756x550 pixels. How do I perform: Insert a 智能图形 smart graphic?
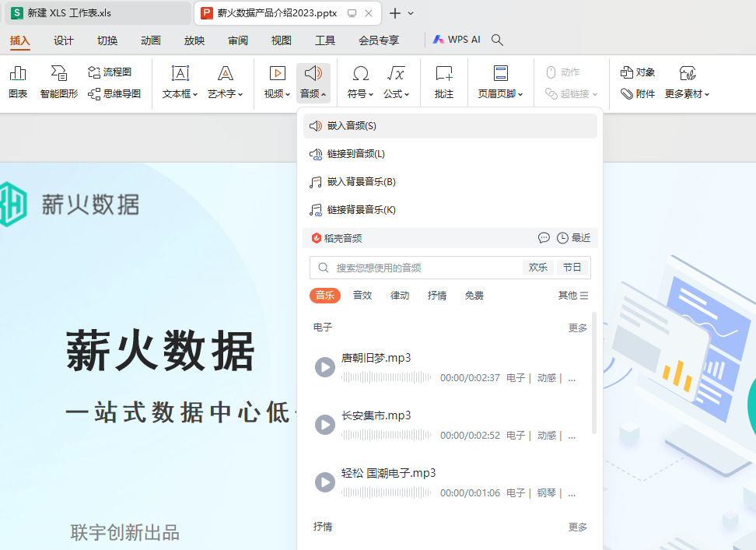(59, 82)
